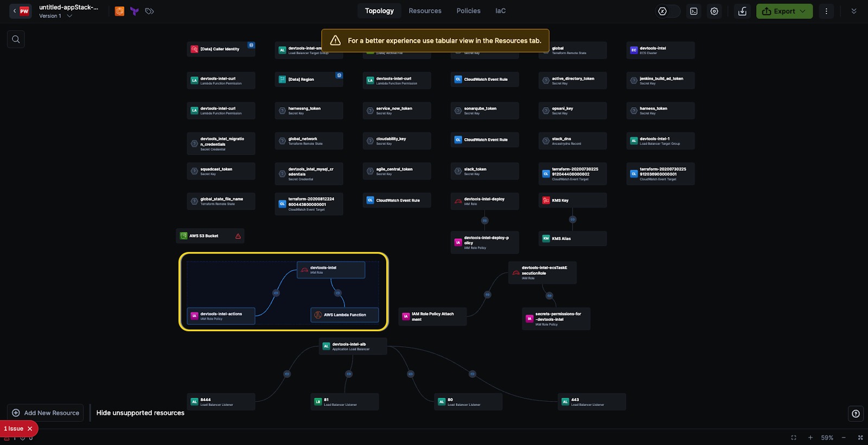Image resolution: width=868 pixels, height=445 pixels.
Task: Open the Policies tab
Action: (x=468, y=11)
